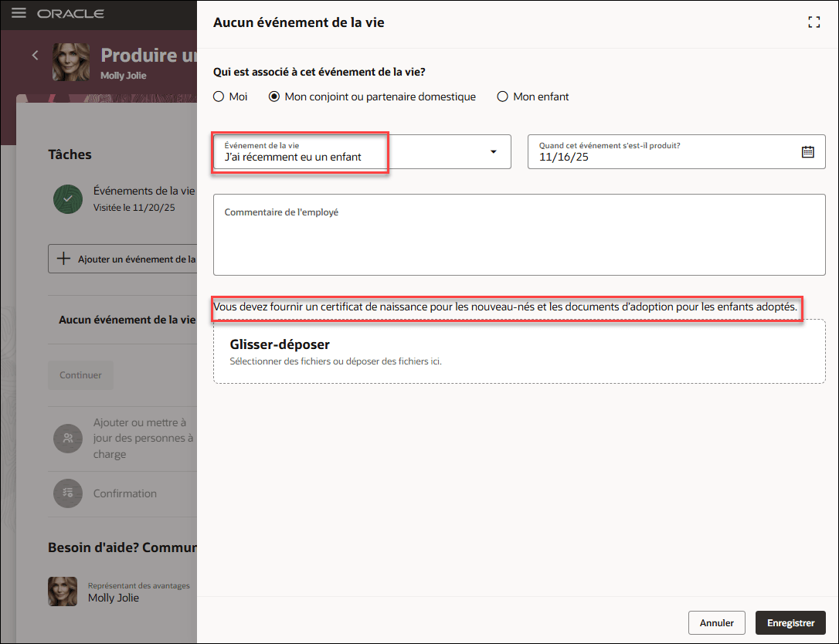
Task: Select Mon conjoint ou partenaire domestique
Action: [274, 97]
